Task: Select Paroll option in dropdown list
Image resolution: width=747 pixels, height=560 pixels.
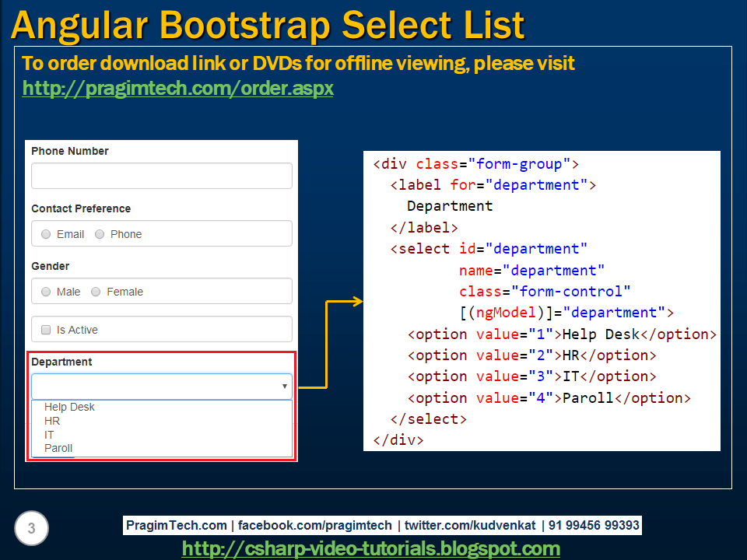Action: 58,448
